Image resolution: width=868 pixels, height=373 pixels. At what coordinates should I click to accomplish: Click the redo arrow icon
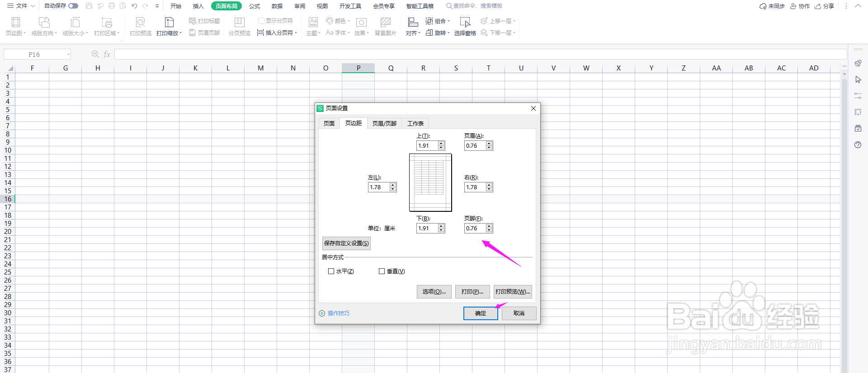146,6
